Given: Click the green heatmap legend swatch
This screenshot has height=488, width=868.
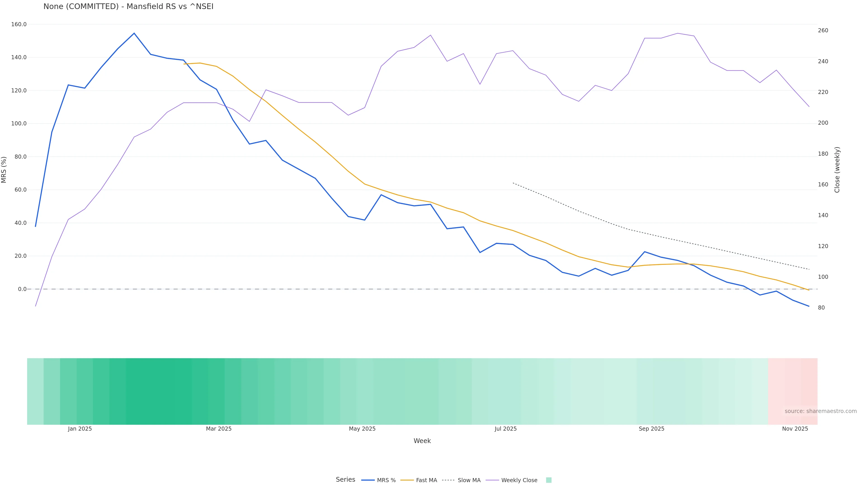Looking at the screenshot, I should [x=549, y=480].
